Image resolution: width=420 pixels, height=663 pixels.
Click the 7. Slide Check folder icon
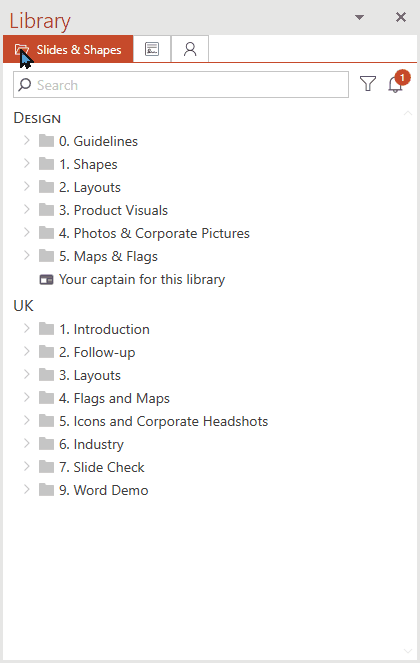tap(47, 467)
